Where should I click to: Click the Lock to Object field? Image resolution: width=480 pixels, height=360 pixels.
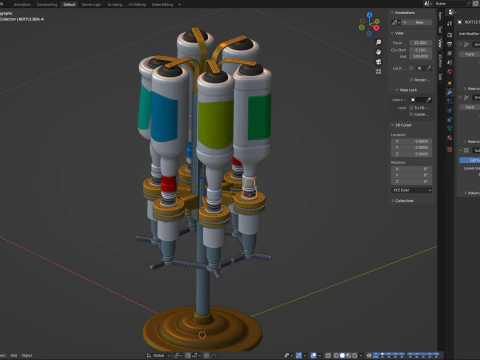pyautogui.click(x=421, y=100)
